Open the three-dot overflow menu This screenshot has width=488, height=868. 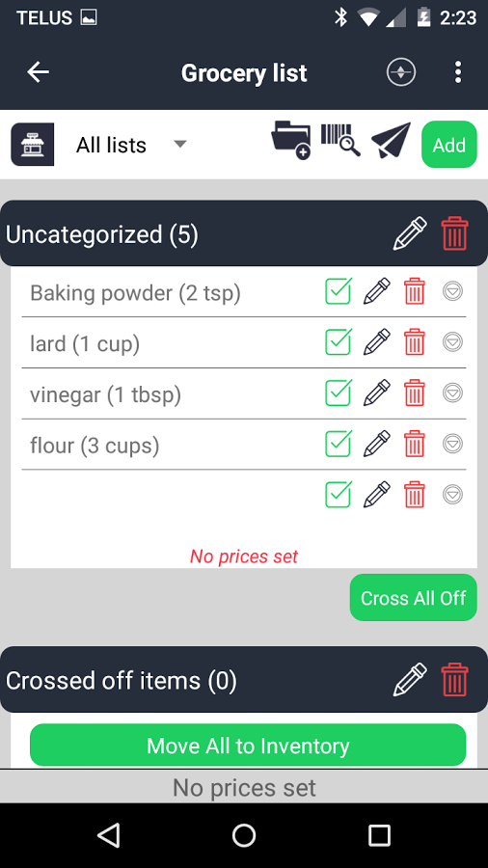tap(457, 72)
